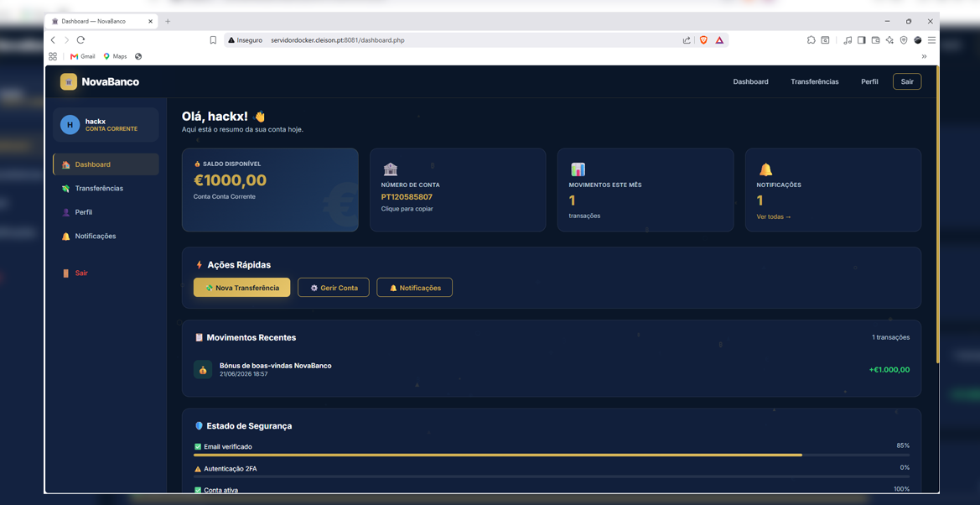Open the Brave Wallet icon
980x505 pixels.
[875, 40]
